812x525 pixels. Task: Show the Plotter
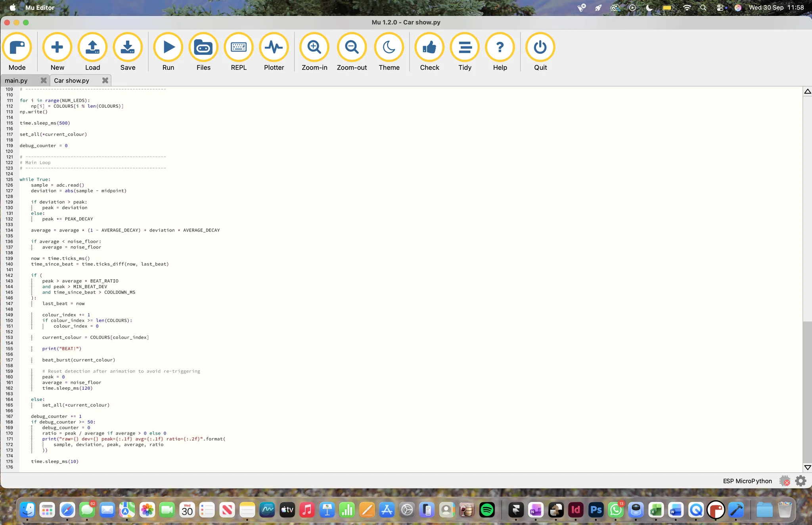pyautogui.click(x=274, y=52)
